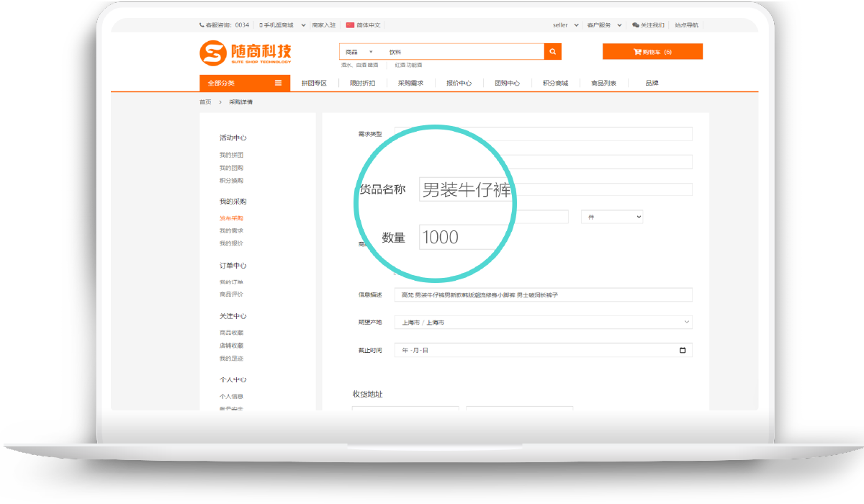This screenshot has height=504, width=864.
Task: Click the 首页 breadcrumb link
Action: pos(205,102)
